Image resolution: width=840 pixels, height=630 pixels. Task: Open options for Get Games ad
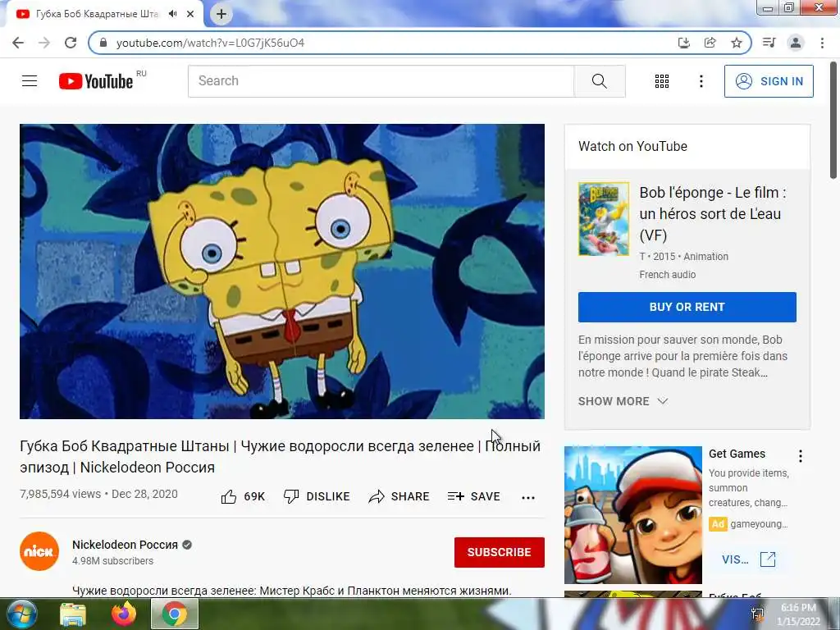point(801,456)
